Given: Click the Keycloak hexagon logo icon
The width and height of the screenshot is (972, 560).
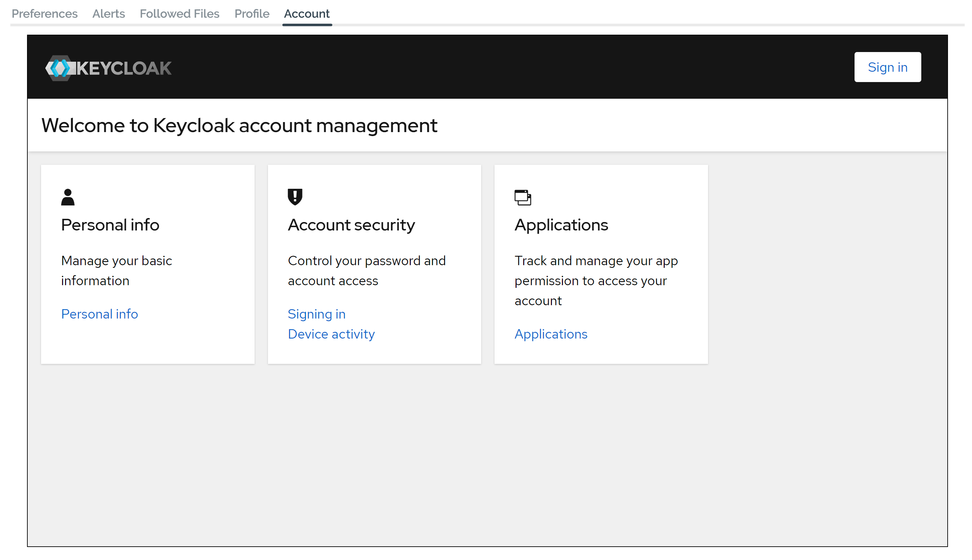Looking at the screenshot, I should pos(59,68).
